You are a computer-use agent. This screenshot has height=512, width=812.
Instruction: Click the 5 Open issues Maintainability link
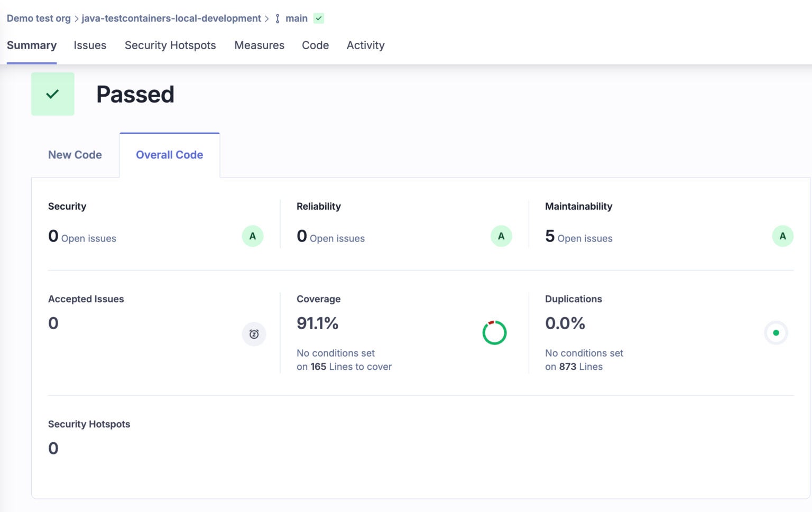(579, 237)
